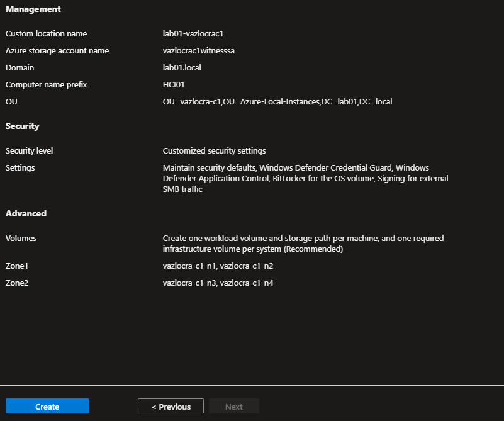Viewport: 504px width, 421px height.
Task: Click the Zone2 machines value
Action: (218, 283)
